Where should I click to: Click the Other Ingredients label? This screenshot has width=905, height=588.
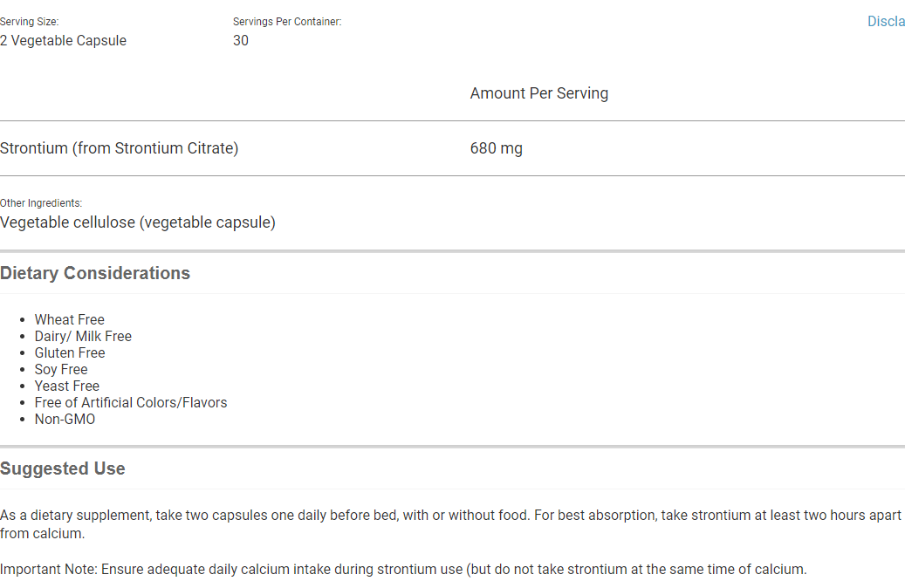point(41,203)
